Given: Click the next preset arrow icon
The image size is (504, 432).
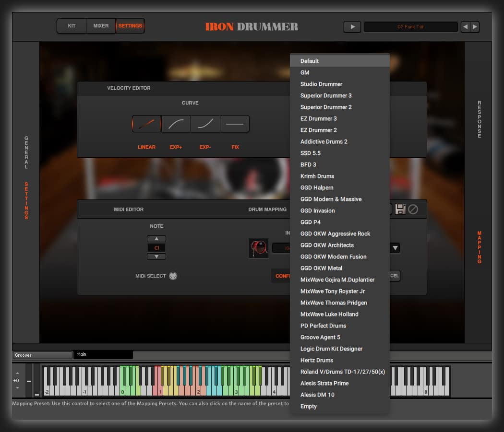Looking at the screenshot, I should click(x=474, y=27).
